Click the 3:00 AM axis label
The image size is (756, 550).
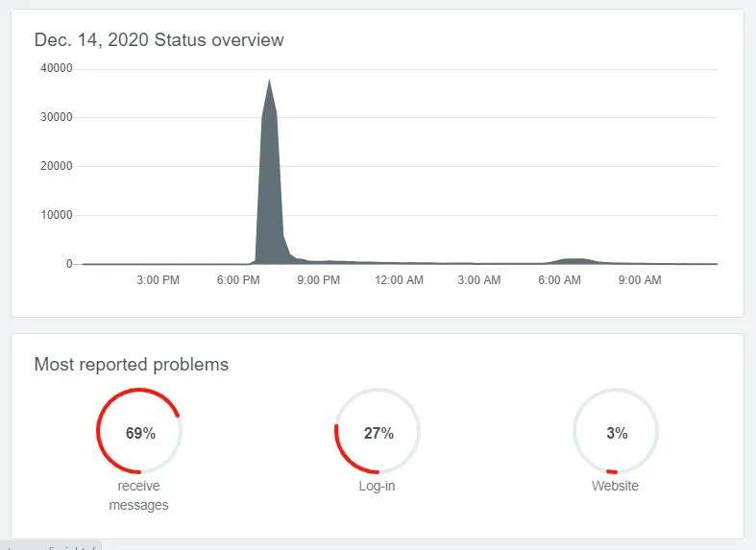point(478,280)
